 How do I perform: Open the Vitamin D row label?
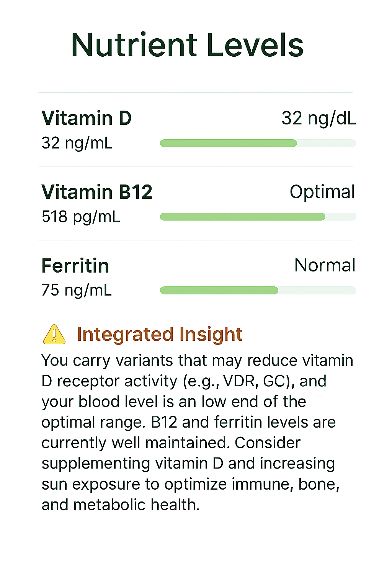click(x=87, y=118)
